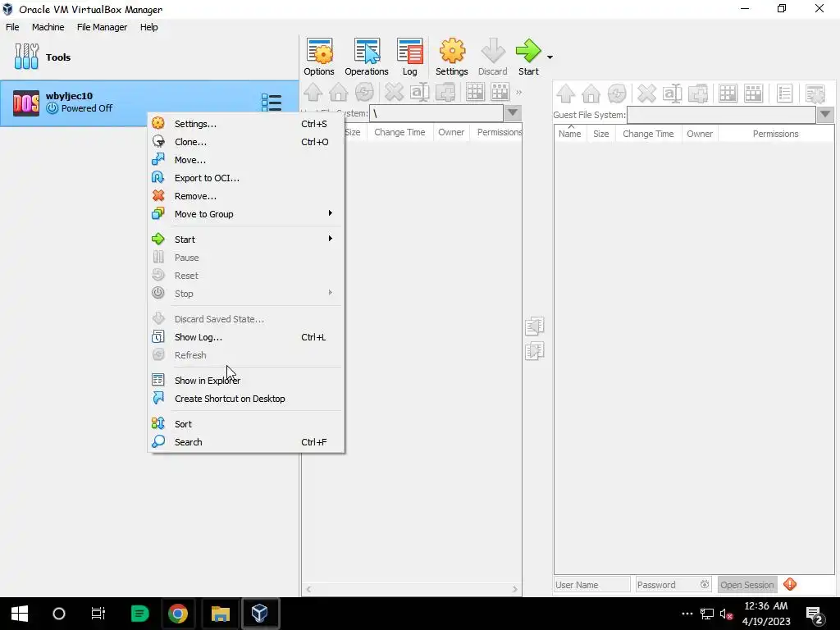Rename selected item in guest panel

[x=673, y=94]
